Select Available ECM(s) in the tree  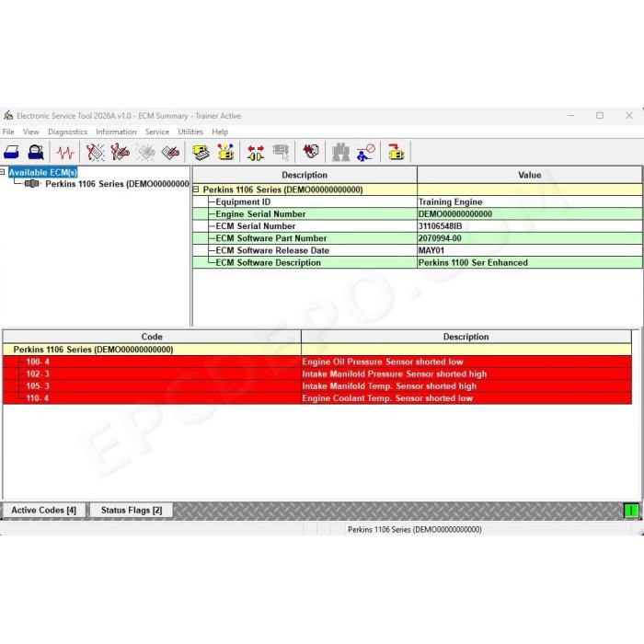pos(42,172)
